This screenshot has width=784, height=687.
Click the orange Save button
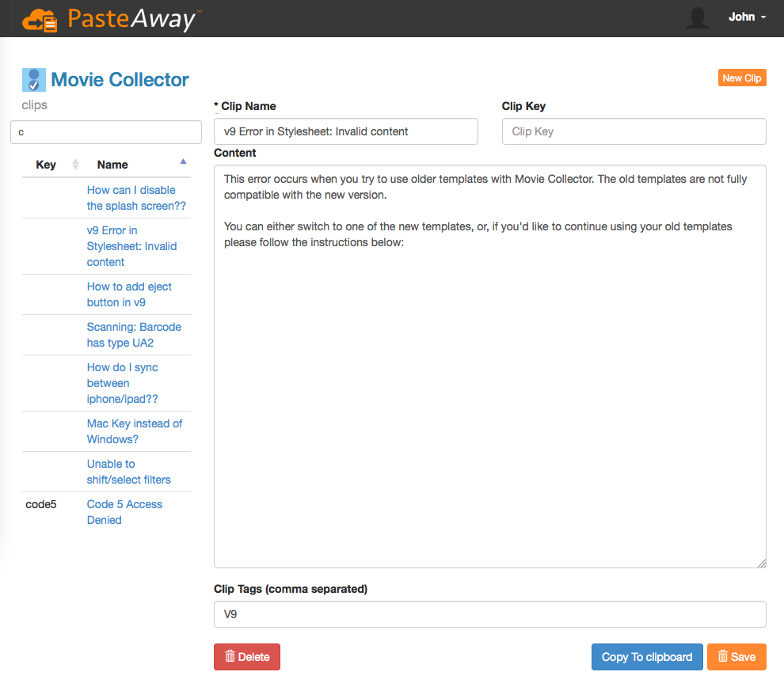tap(736, 656)
